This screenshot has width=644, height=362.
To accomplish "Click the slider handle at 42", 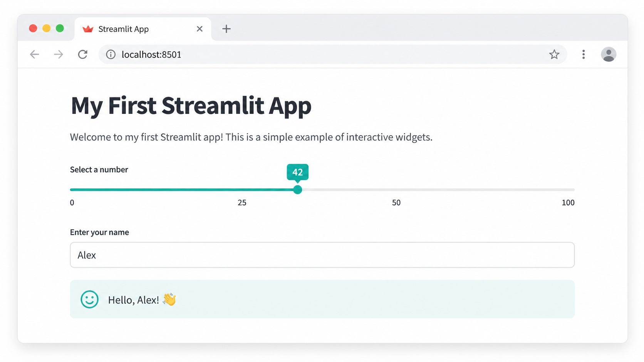I will tap(297, 190).
